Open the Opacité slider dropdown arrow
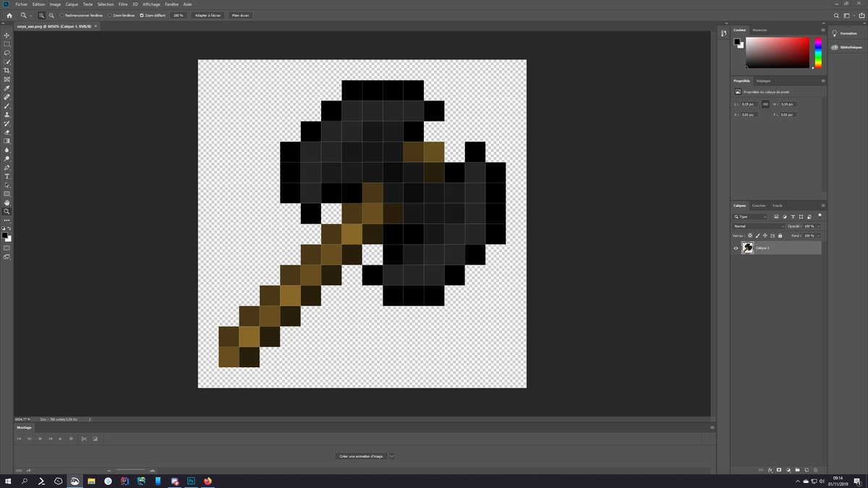The image size is (868, 488). (819, 226)
